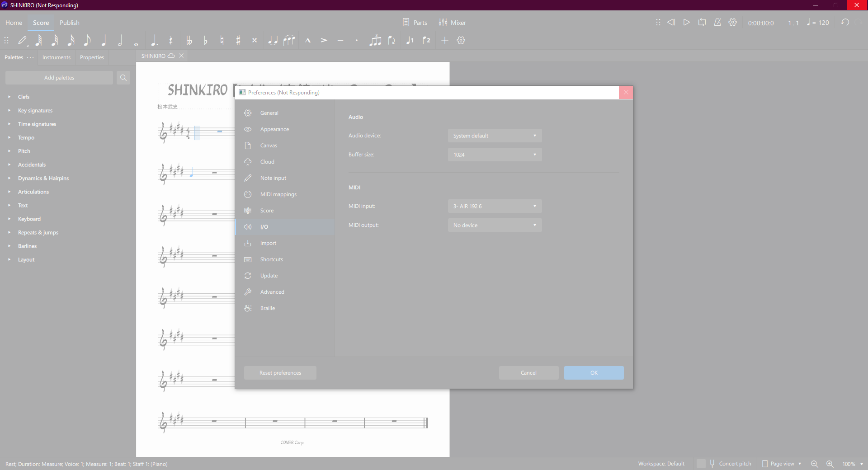This screenshot has width=868, height=470.
Task: Click the Reset preferences button
Action: [280, 373]
